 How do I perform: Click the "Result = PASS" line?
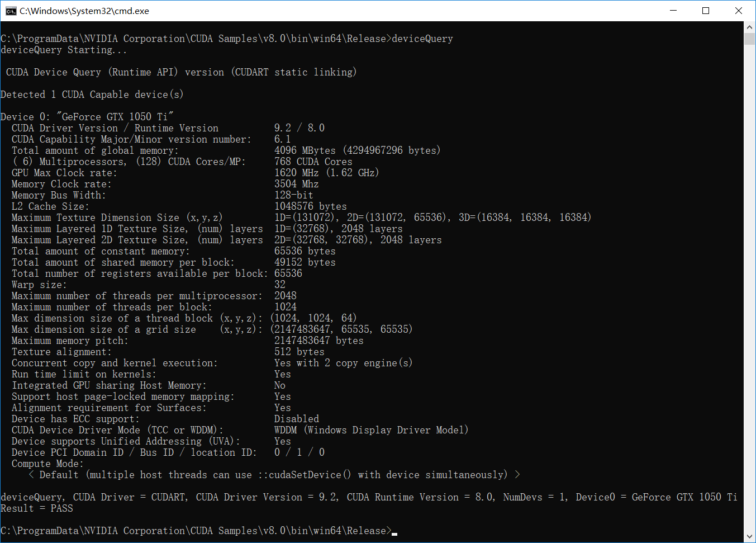tap(37, 508)
